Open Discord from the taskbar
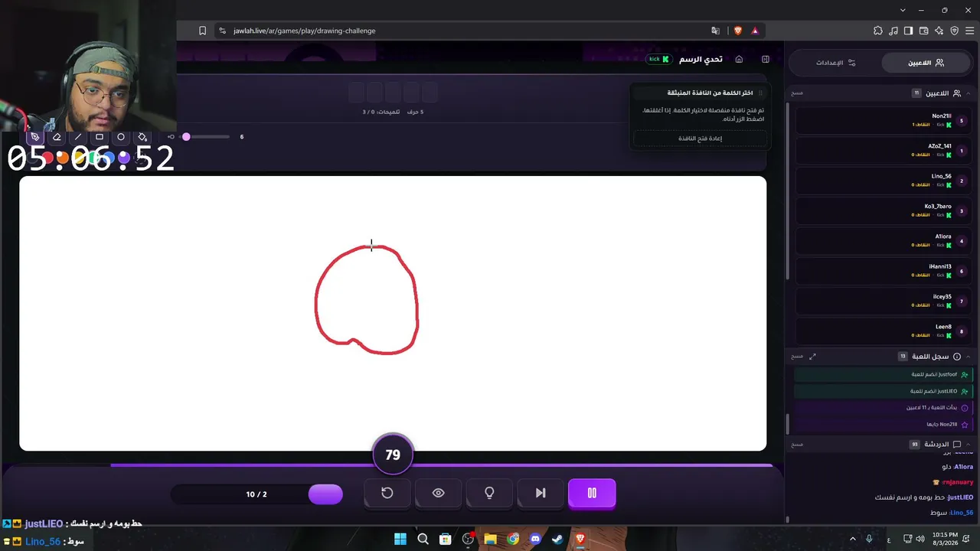 click(535, 539)
